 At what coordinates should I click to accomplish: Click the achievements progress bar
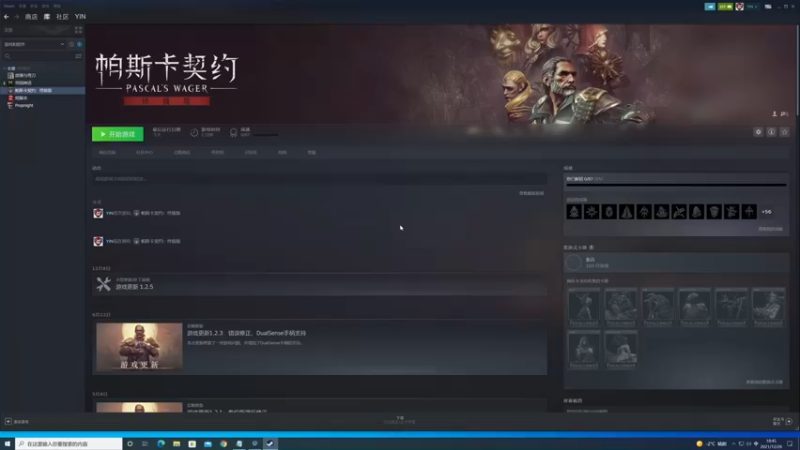[x=676, y=185]
